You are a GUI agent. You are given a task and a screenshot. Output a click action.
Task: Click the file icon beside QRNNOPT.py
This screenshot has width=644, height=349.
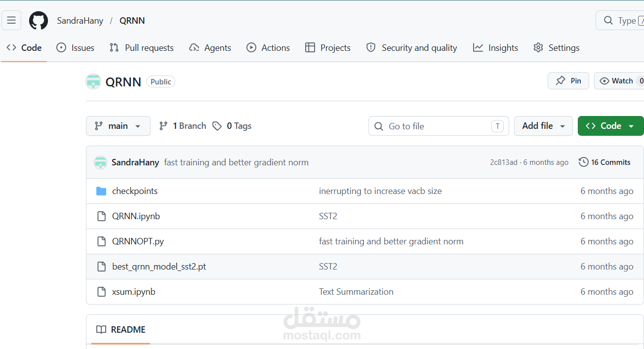click(x=101, y=241)
